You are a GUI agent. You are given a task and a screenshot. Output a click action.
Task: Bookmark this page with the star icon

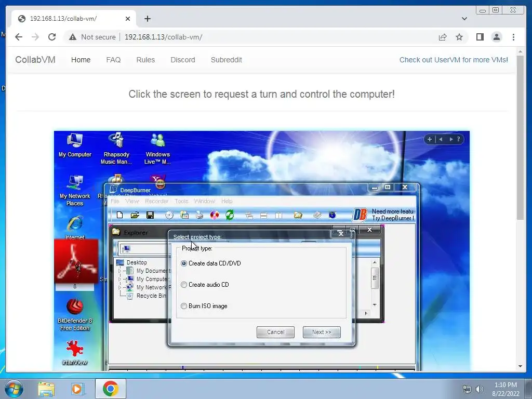pyautogui.click(x=459, y=37)
